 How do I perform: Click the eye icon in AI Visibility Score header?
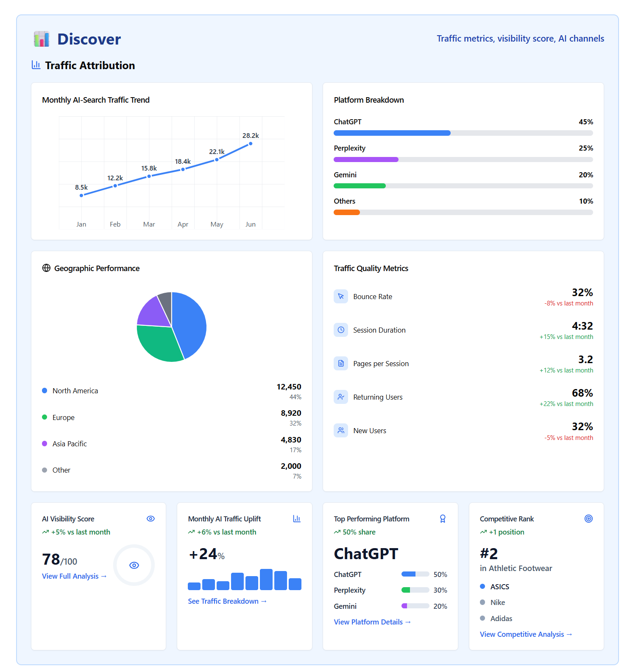(151, 518)
